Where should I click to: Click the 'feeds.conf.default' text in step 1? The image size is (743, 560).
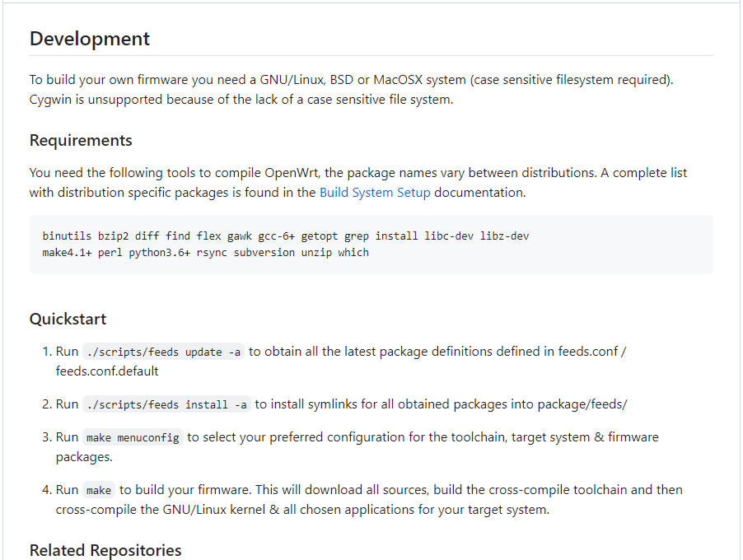[x=107, y=371]
